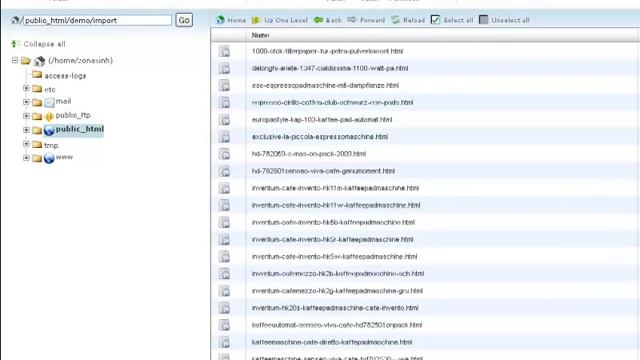Select file name 'europastyle-kap-100-kaffee-pad-automat.html'

[322, 120]
